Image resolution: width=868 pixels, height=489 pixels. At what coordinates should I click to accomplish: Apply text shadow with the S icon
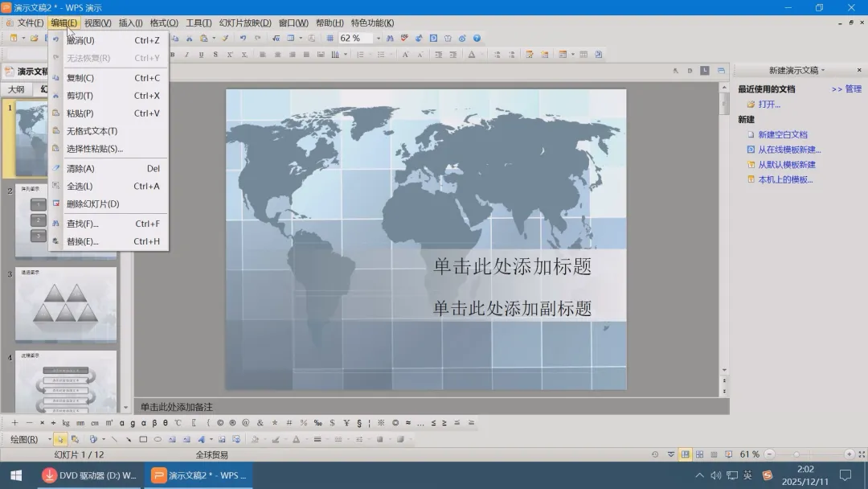pos(215,54)
